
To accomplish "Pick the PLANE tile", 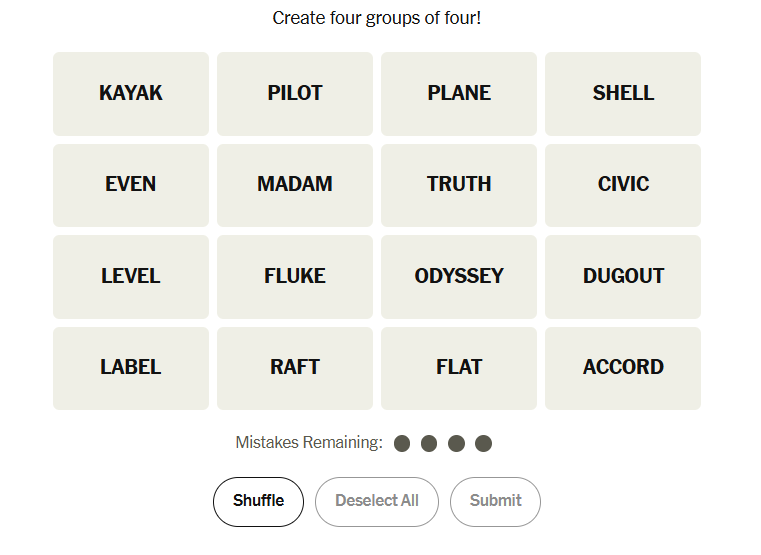I will (459, 94).
